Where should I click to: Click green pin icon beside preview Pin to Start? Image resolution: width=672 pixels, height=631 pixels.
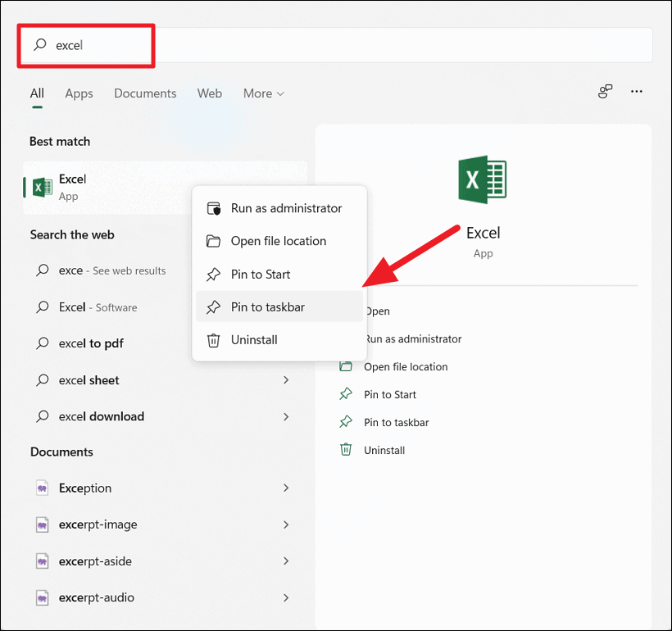click(x=346, y=394)
